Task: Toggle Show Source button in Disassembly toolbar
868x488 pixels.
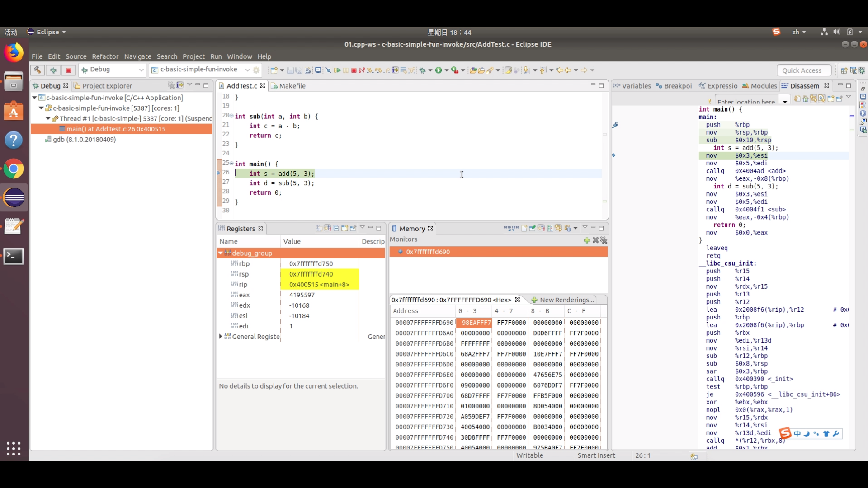Action: [x=821, y=99]
